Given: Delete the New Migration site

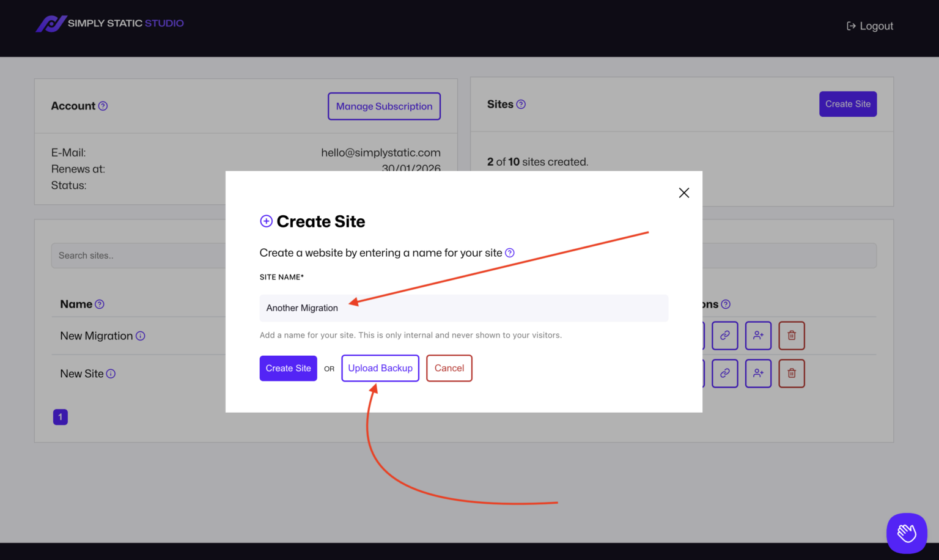Looking at the screenshot, I should click(791, 336).
